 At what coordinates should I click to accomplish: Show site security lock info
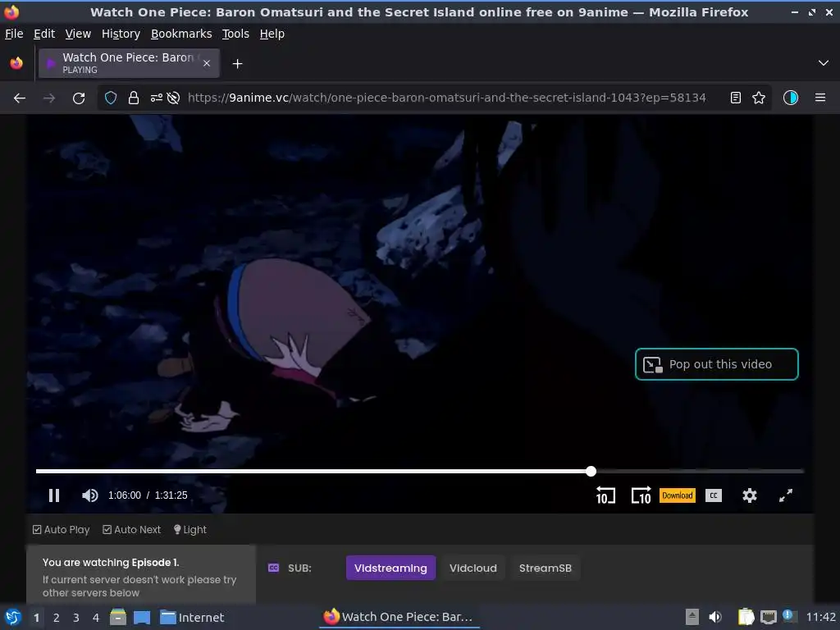134,98
